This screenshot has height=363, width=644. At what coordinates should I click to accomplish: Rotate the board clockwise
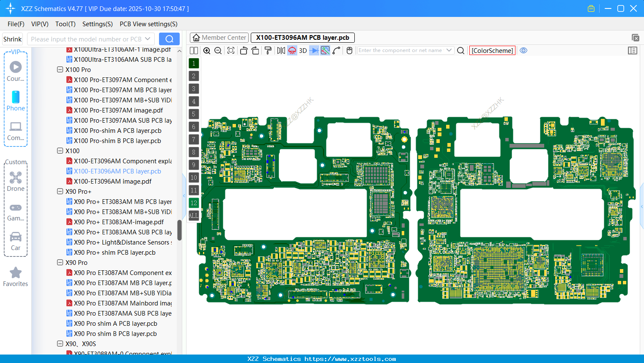(255, 50)
